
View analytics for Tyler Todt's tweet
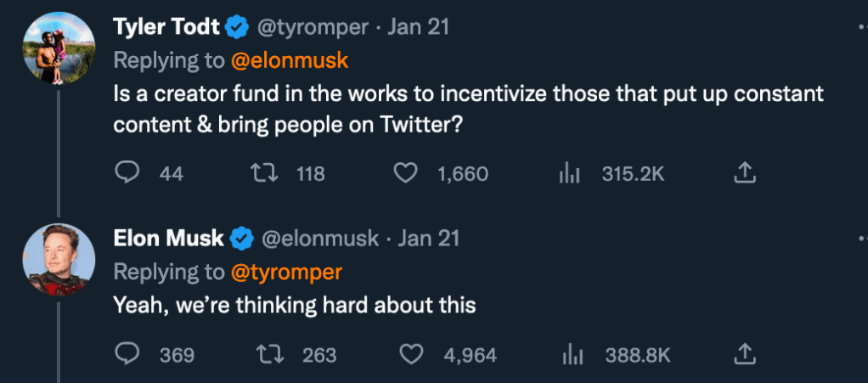568,173
